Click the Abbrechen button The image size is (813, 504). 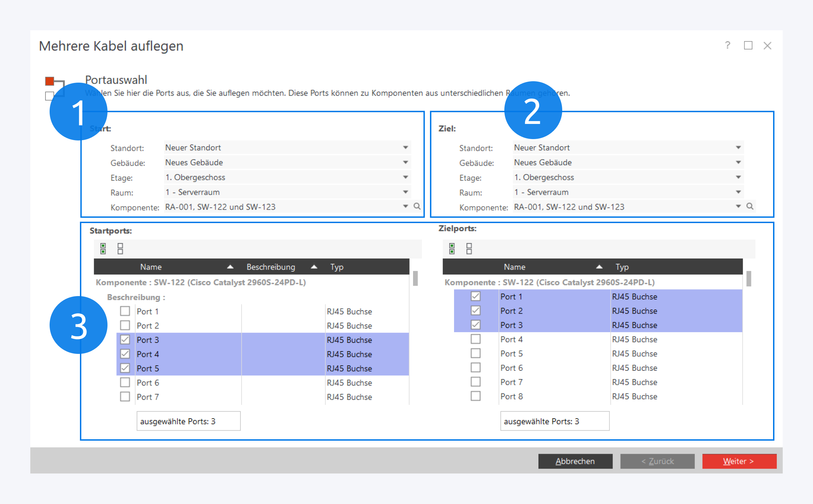click(575, 461)
